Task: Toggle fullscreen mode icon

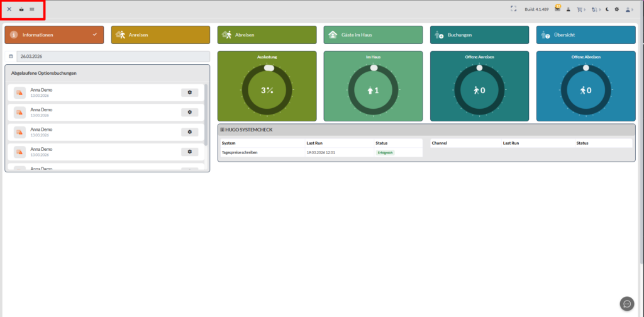Action: click(513, 9)
